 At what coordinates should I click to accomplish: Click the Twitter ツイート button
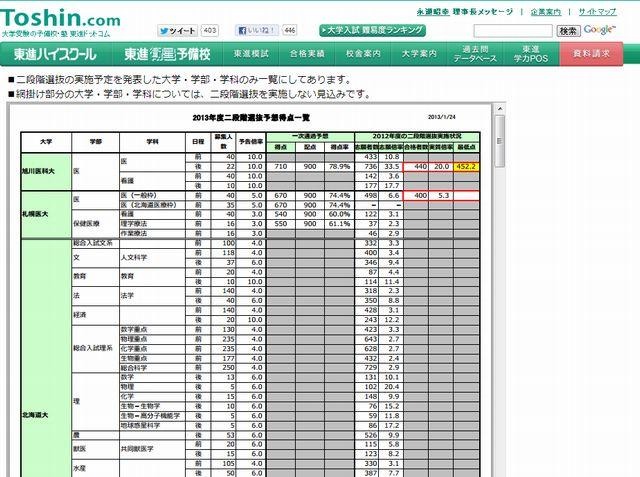click(x=178, y=31)
